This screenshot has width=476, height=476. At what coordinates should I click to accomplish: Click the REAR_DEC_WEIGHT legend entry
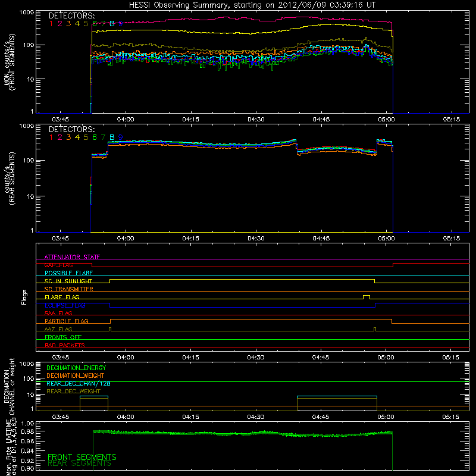pos(73,392)
